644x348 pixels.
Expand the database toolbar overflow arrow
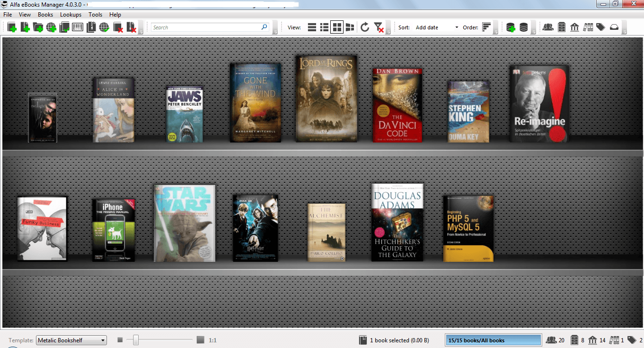533,27
